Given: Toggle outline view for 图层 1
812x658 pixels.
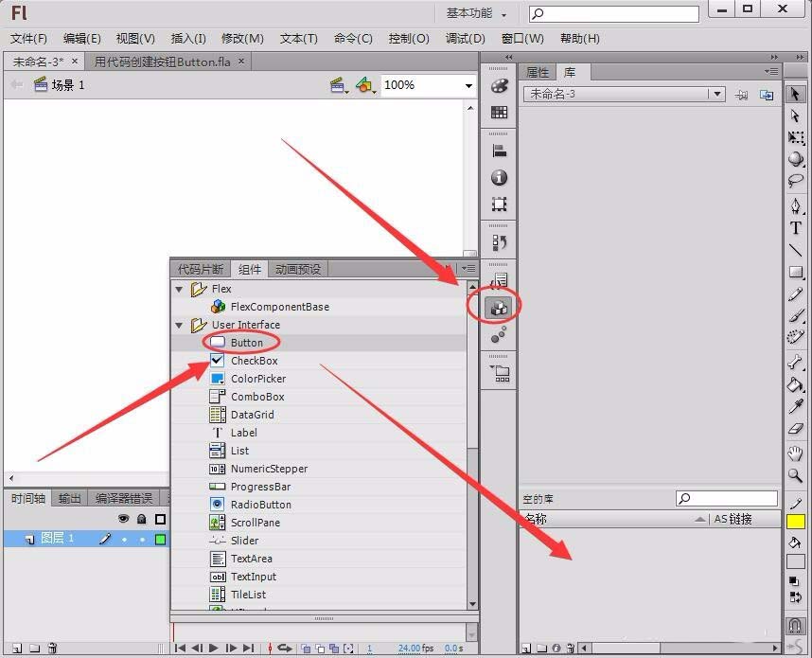Looking at the screenshot, I should pyautogui.click(x=160, y=539).
